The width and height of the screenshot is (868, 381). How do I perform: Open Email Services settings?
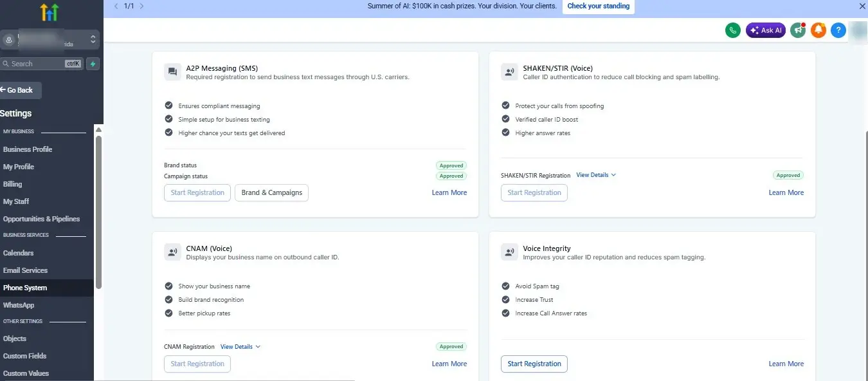point(26,270)
